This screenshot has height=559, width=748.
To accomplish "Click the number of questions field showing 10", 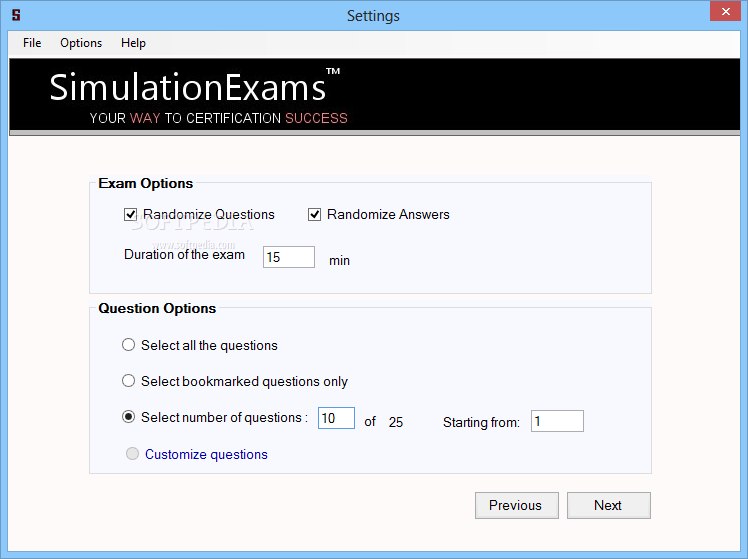I will (336, 418).
